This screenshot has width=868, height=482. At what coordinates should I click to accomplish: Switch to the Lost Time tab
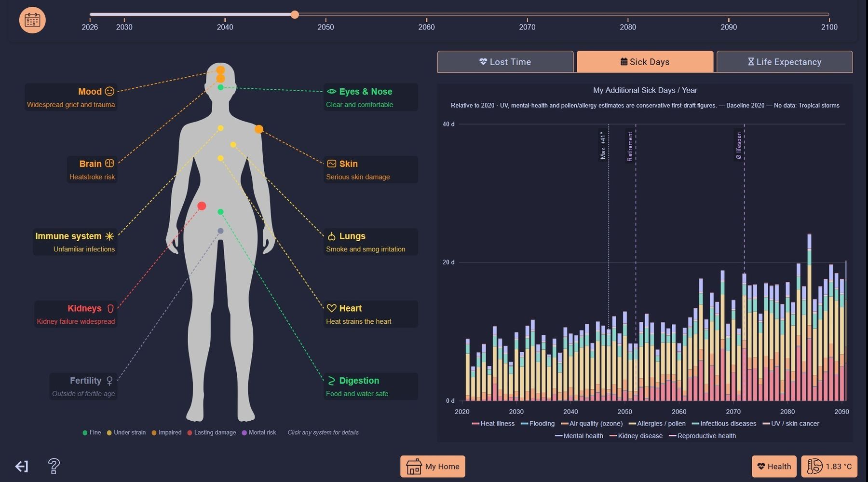click(x=505, y=62)
